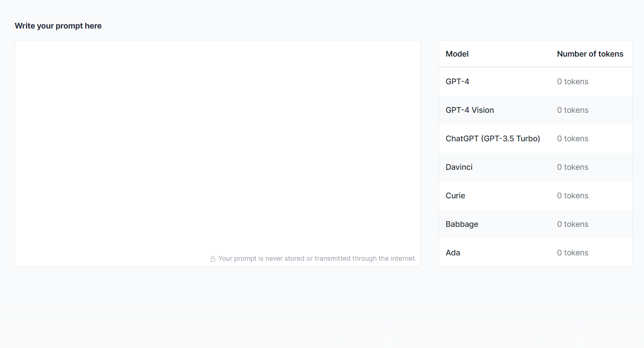Image resolution: width=644 pixels, height=348 pixels.
Task: Select the GPT-4 Vision model name
Action: (470, 110)
